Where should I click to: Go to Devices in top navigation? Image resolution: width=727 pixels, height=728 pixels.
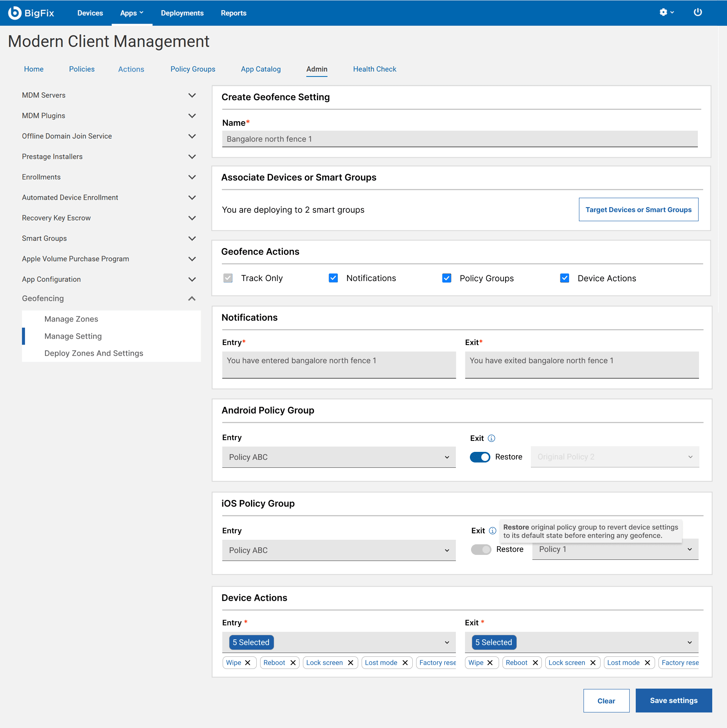90,13
